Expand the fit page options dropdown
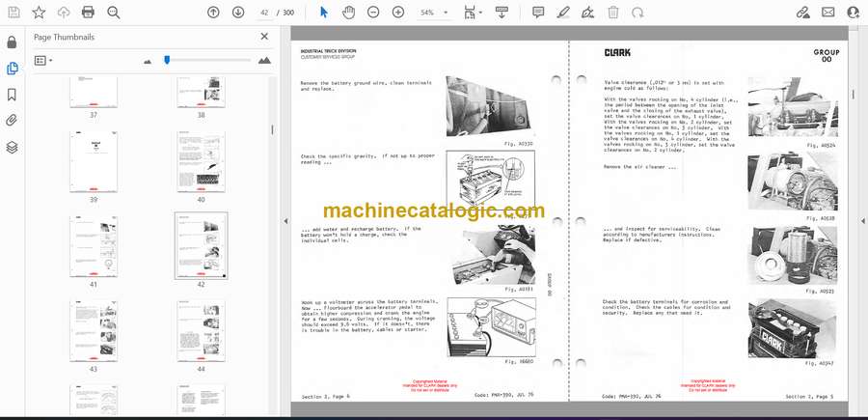This screenshot has width=868, height=420. coord(479,13)
